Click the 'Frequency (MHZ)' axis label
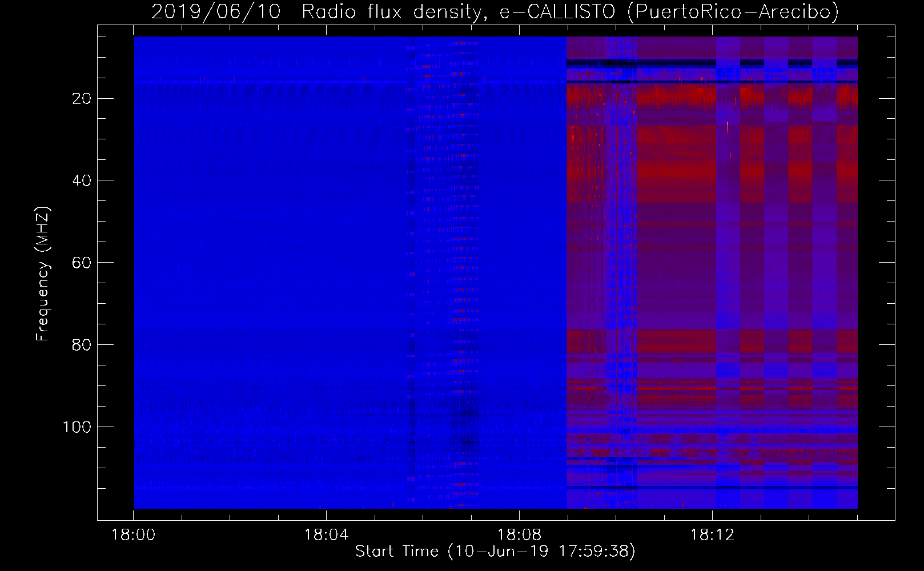Image resolution: width=924 pixels, height=571 pixels. [43, 274]
